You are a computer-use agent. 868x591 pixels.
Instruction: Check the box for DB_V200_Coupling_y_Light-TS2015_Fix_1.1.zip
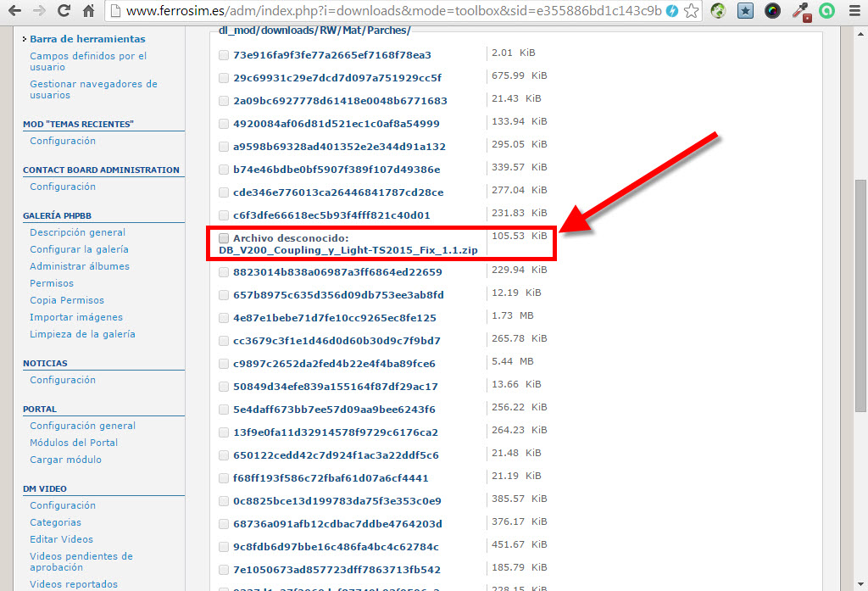(224, 238)
